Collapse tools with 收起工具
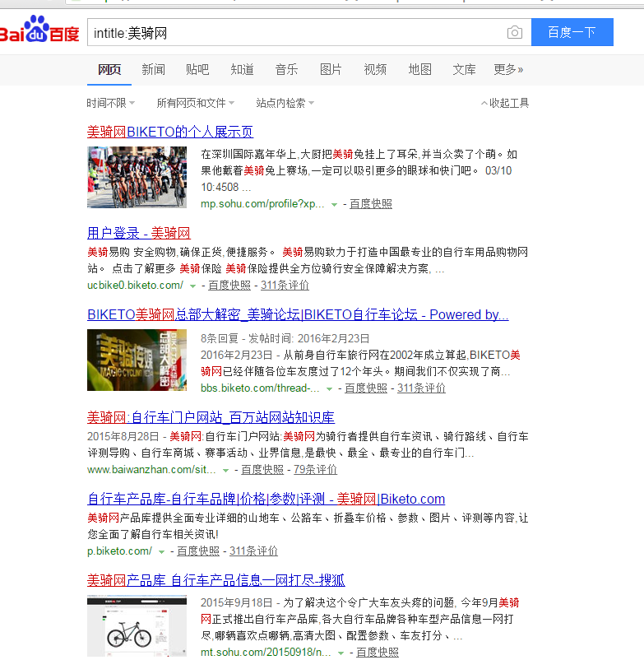 tap(505, 104)
